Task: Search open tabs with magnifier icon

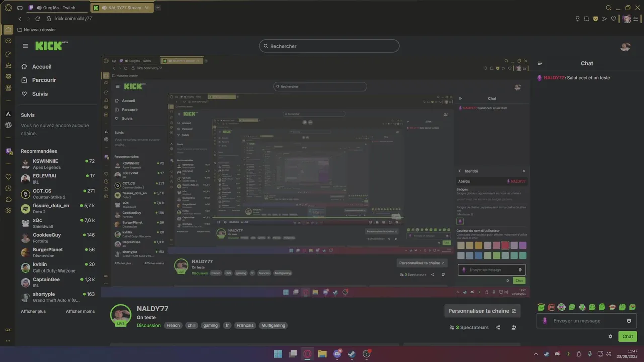Action: (x=609, y=8)
